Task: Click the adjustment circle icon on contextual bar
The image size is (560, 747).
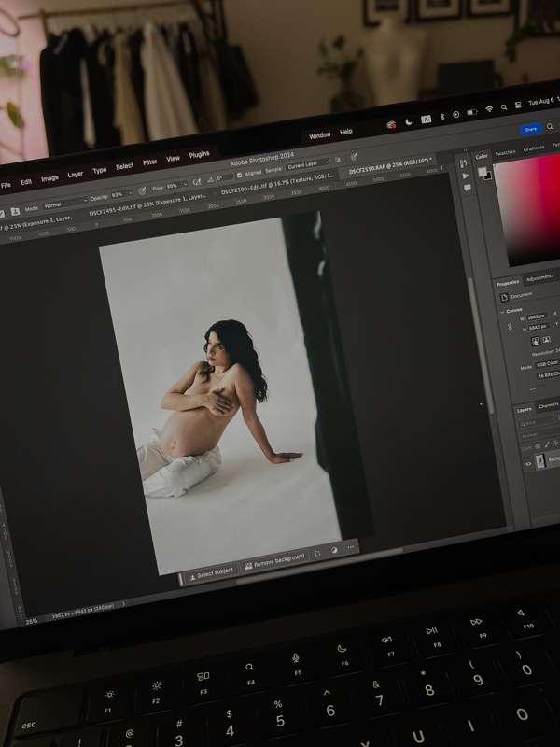Action: click(x=334, y=550)
